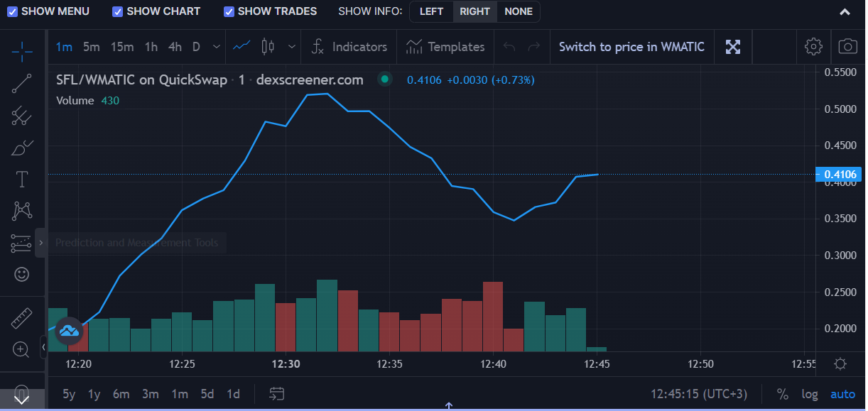Switch to candlestick chart style

(268, 47)
